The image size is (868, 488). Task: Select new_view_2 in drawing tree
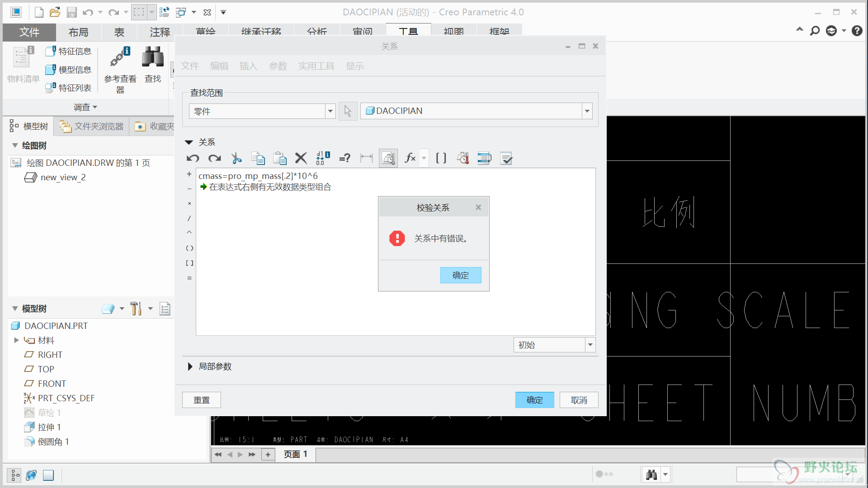click(x=55, y=178)
